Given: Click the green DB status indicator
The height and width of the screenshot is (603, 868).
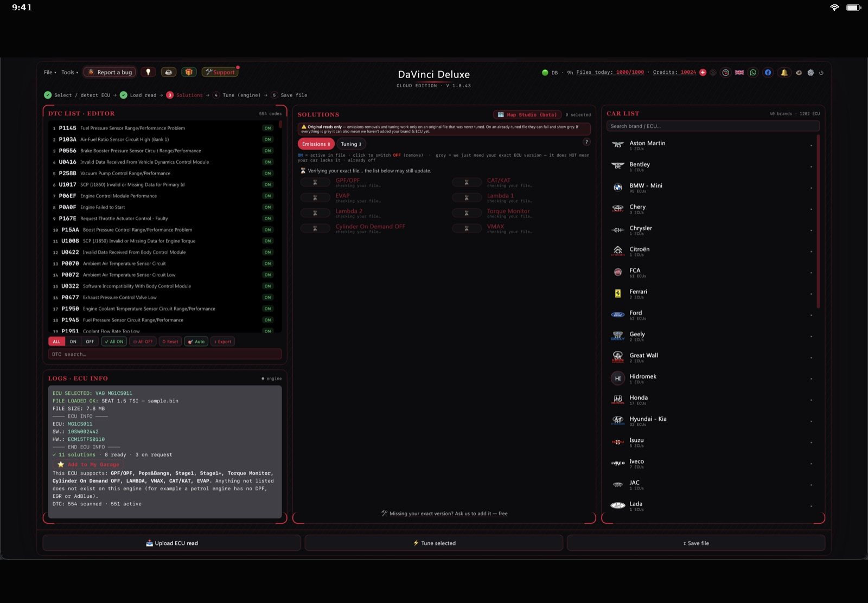Looking at the screenshot, I should pos(545,73).
